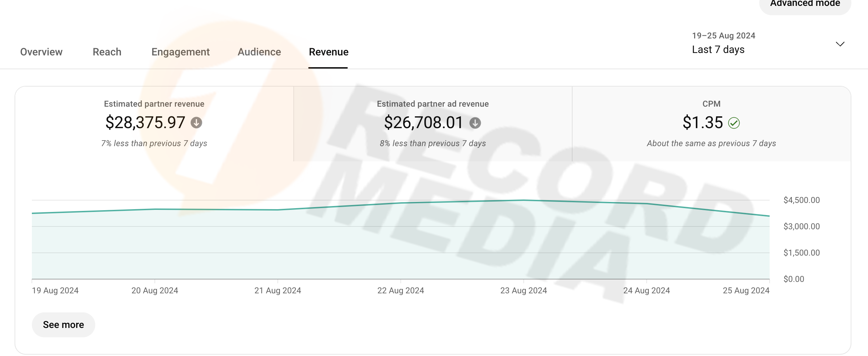Switch to the Reach tab

[107, 52]
